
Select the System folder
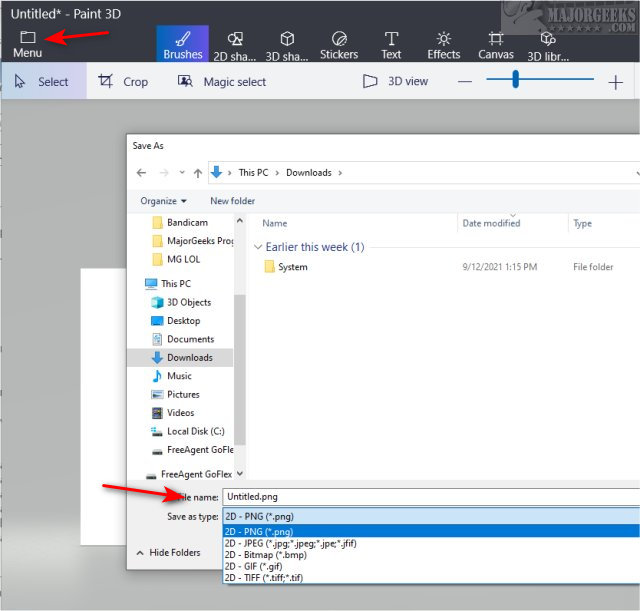click(286, 267)
